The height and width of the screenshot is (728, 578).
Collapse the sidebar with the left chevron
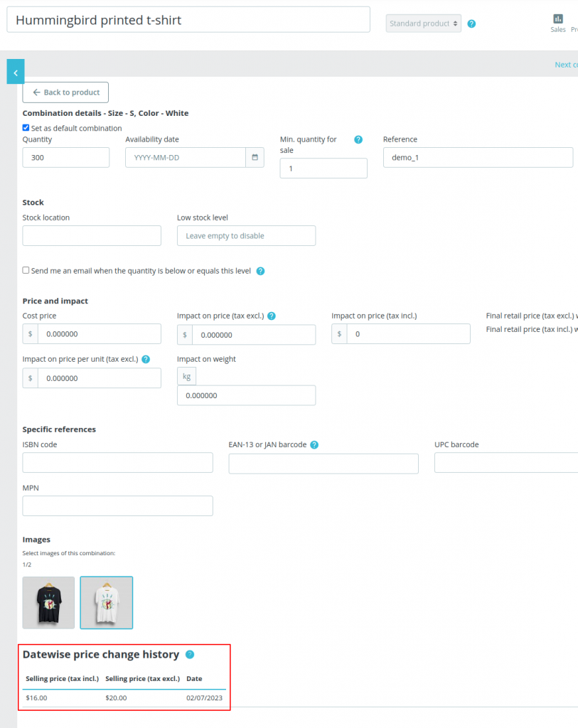click(16, 72)
